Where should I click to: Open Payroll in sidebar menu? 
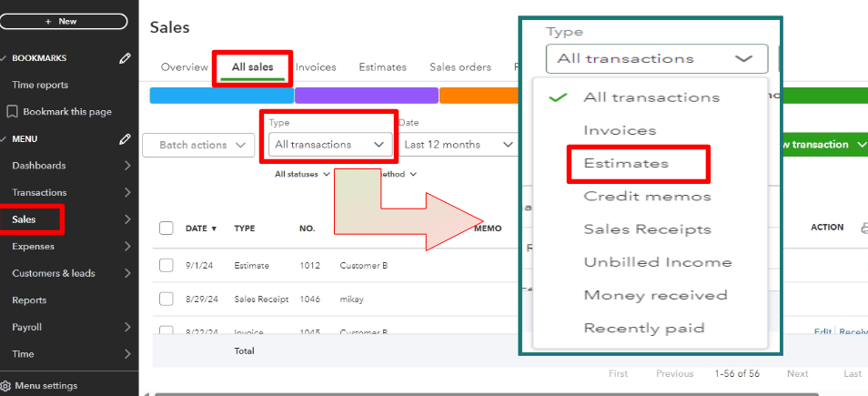[x=26, y=327]
